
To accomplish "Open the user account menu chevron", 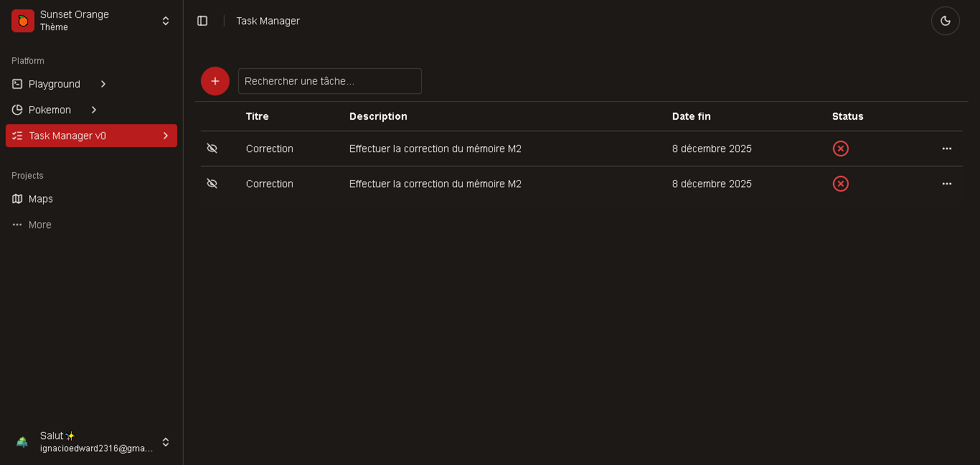I will 166,442.
